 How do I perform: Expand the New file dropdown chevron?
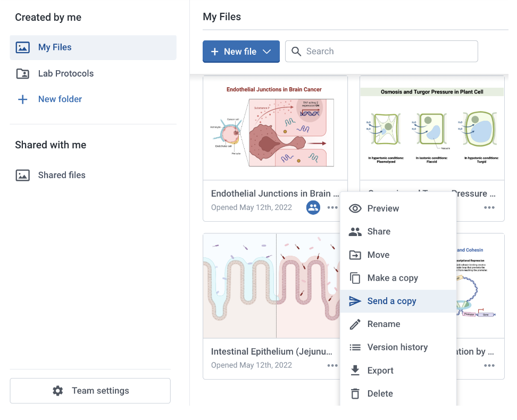(266, 52)
